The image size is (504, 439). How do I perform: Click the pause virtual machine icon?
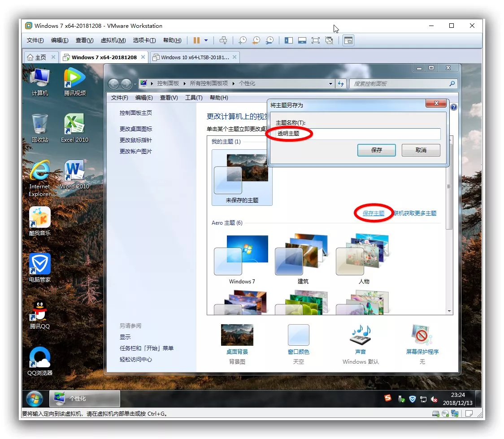click(x=196, y=40)
